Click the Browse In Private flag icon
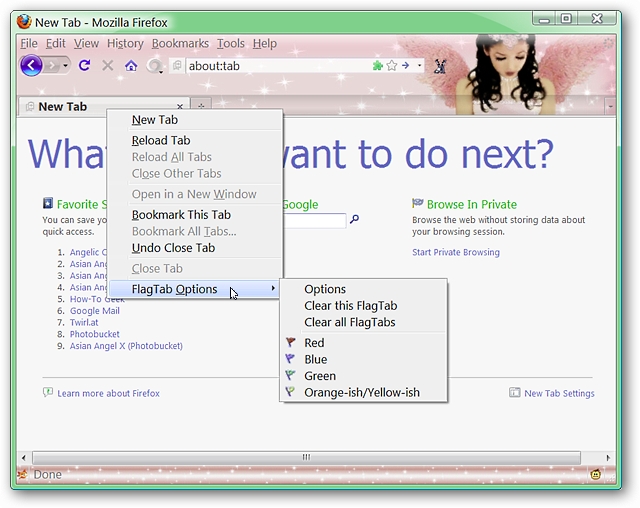This screenshot has width=640, height=508. tap(418, 203)
